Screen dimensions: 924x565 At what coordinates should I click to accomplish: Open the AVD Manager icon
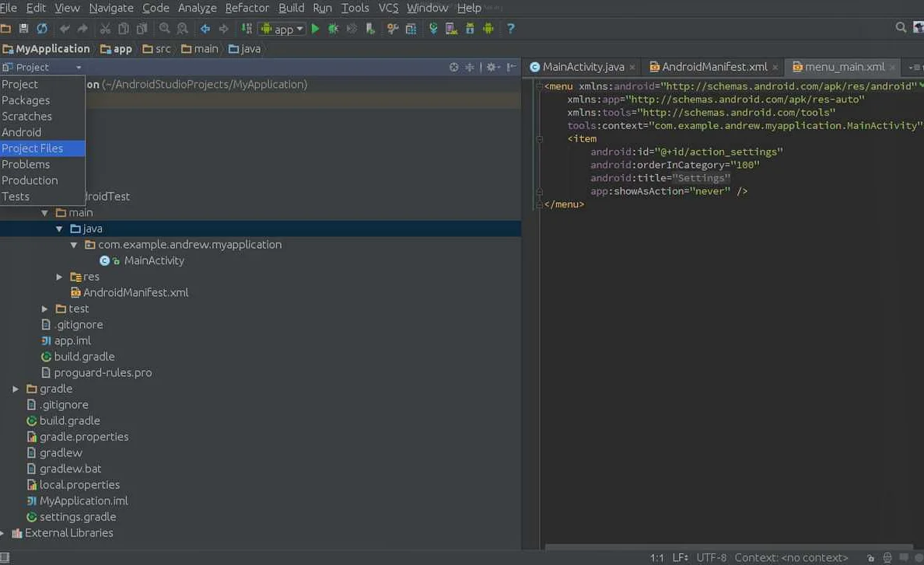coord(451,28)
